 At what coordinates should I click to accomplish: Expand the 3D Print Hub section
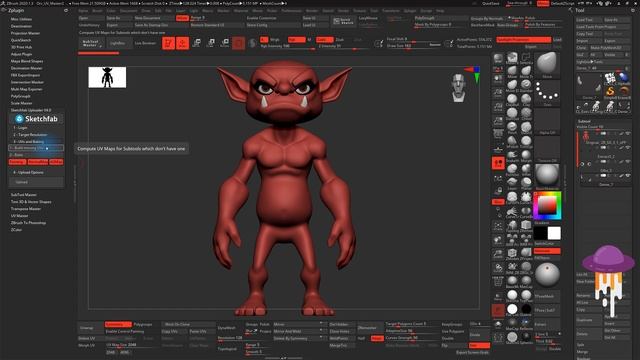pos(21,47)
